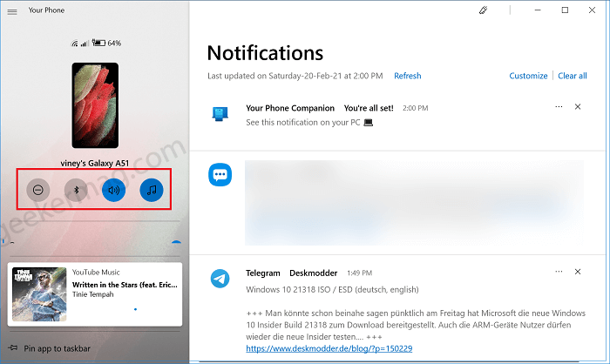Screen dimensions: 610x364
Task: Clear all notifications
Action: point(573,76)
